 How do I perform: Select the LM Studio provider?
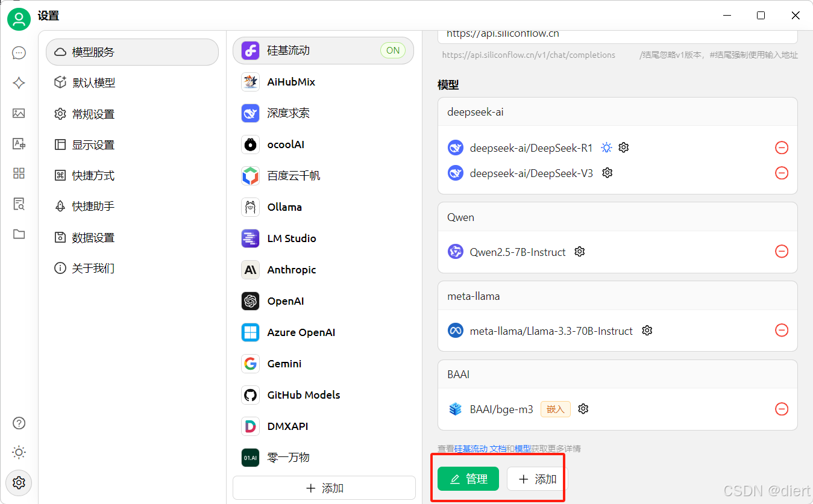pos(324,238)
